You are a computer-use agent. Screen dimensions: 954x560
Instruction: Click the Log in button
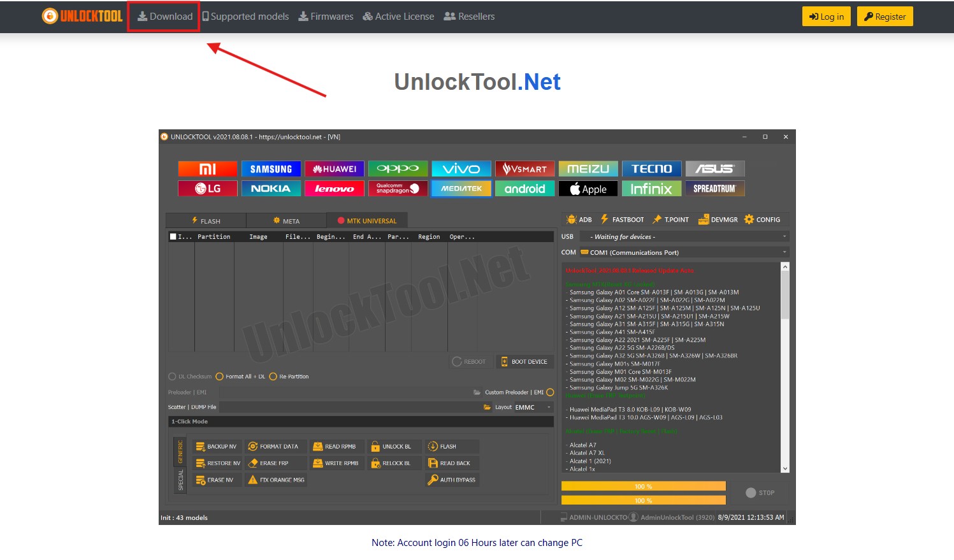point(826,17)
